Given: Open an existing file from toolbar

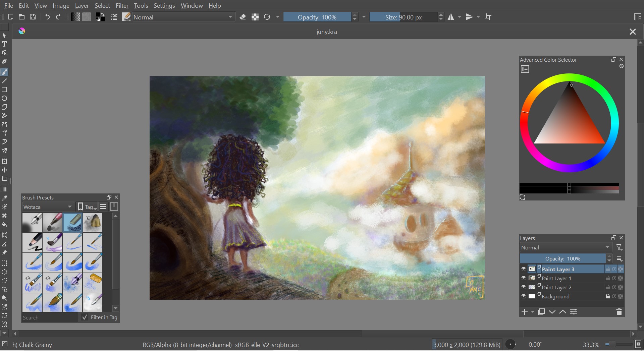Looking at the screenshot, I should [22, 17].
